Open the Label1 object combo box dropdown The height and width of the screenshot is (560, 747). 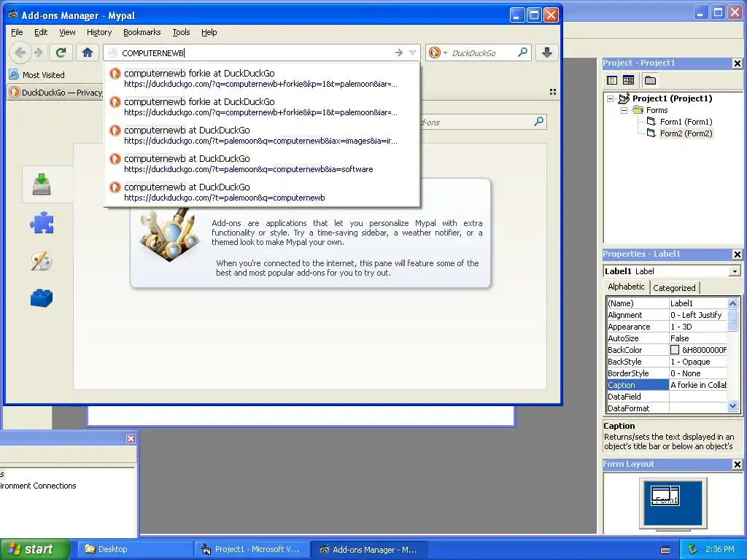(735, 271)
